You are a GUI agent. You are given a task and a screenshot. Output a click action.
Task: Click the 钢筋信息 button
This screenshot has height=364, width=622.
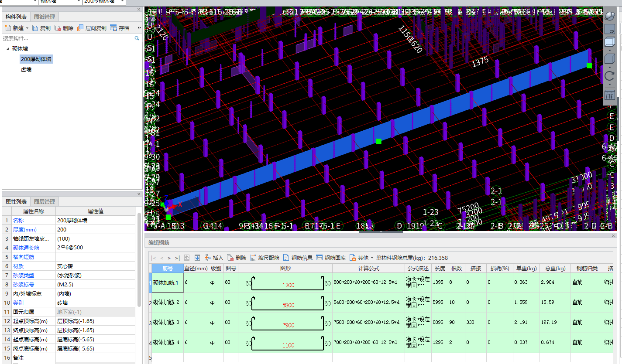tap(298, 258)
